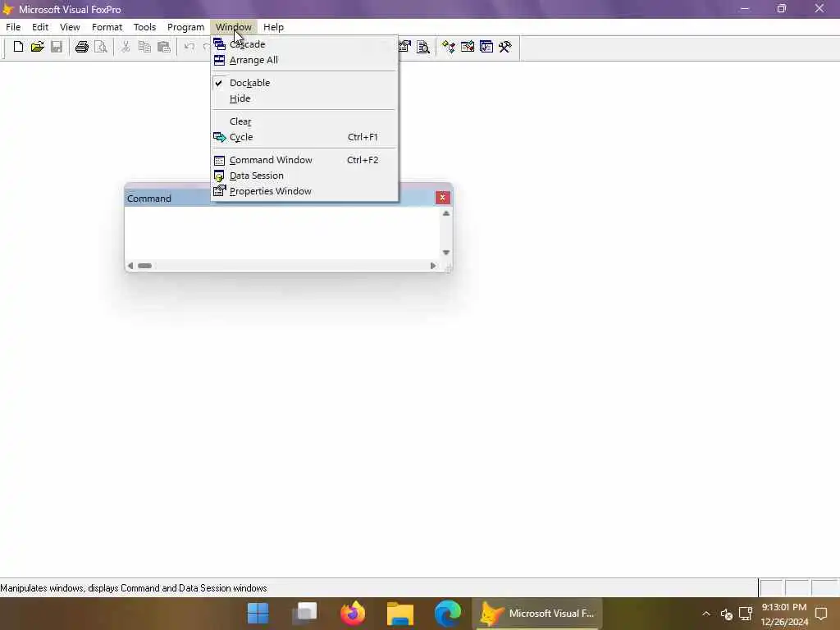Open the View menu

tap(70, 27)
